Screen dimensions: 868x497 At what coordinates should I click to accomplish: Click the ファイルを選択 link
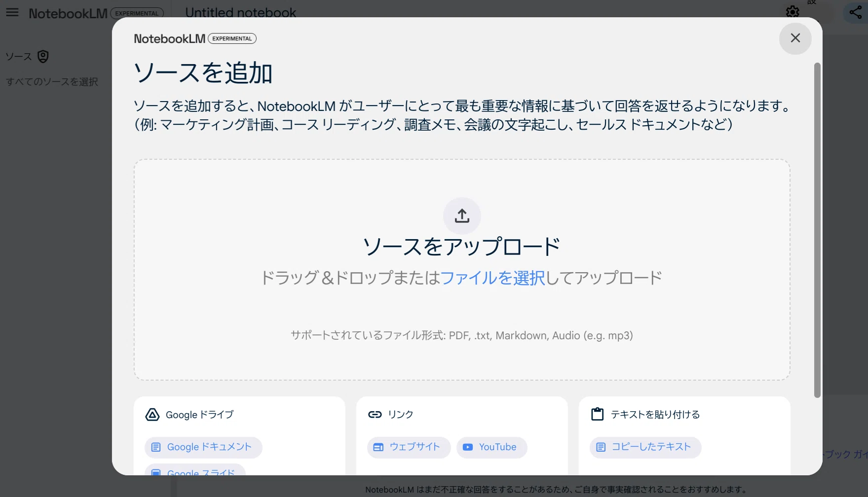tap(492, 278)
